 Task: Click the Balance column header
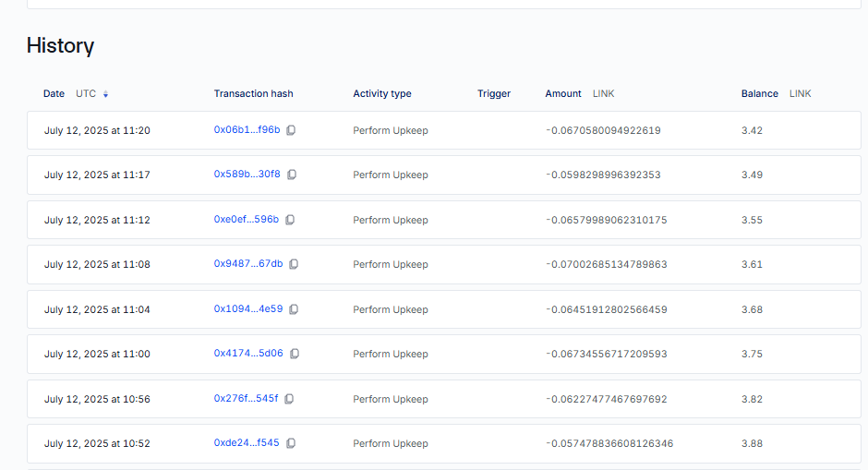click(x=759, y=93)
